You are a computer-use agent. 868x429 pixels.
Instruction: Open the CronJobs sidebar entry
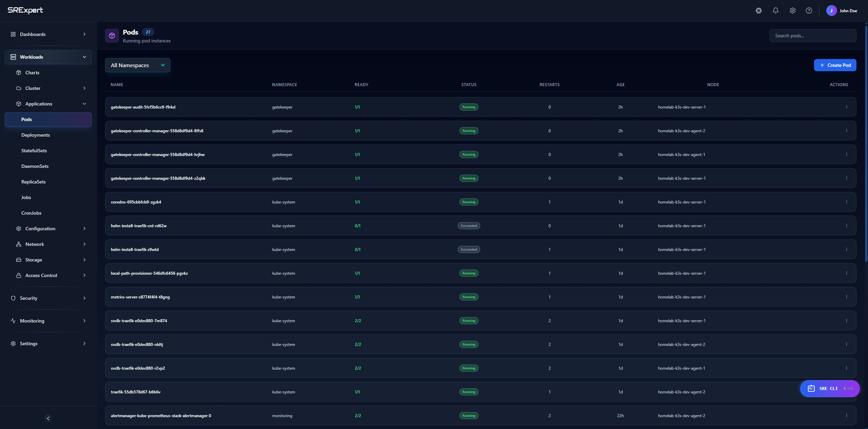pos(31,213)
